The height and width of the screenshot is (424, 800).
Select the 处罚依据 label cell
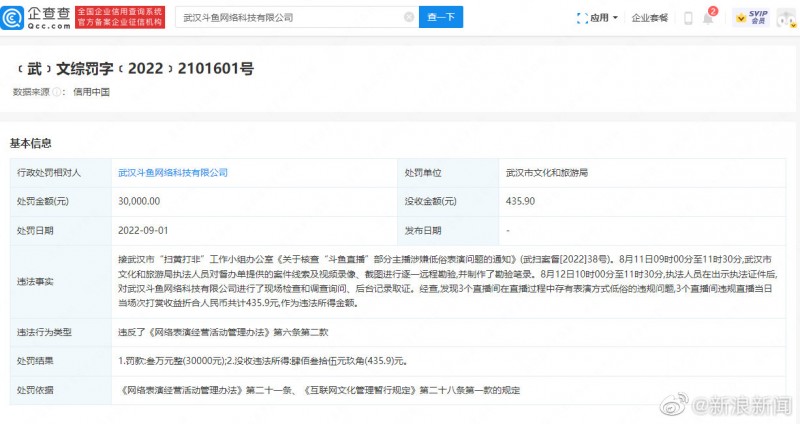[61, 390]
